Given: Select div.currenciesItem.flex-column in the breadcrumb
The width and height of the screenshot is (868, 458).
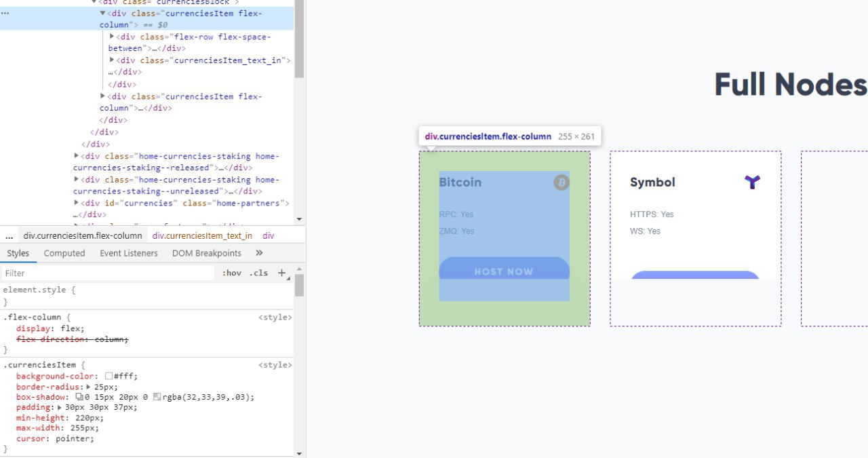Looking at the screenshot, I should (x=83, y=235).
